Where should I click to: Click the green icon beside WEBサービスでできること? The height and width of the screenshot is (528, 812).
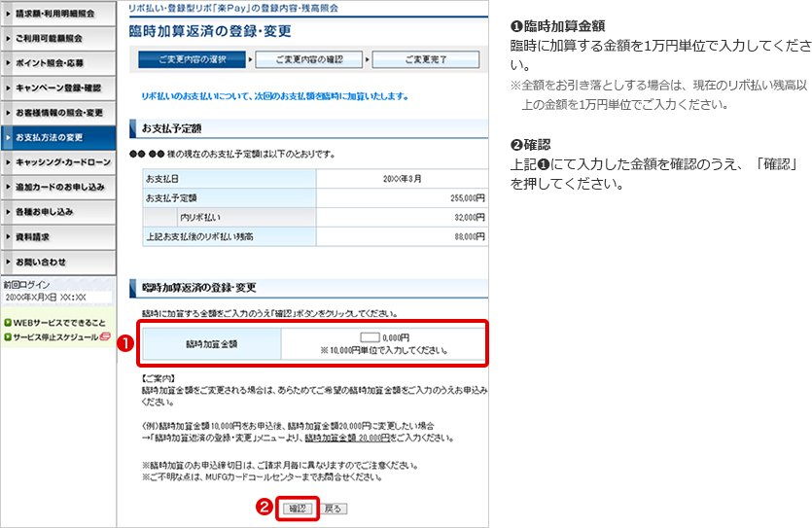tap(7, 322)
